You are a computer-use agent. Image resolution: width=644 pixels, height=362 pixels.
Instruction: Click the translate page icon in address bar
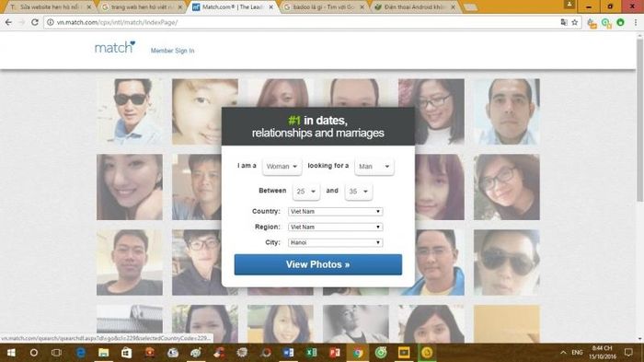coord(564,22)
